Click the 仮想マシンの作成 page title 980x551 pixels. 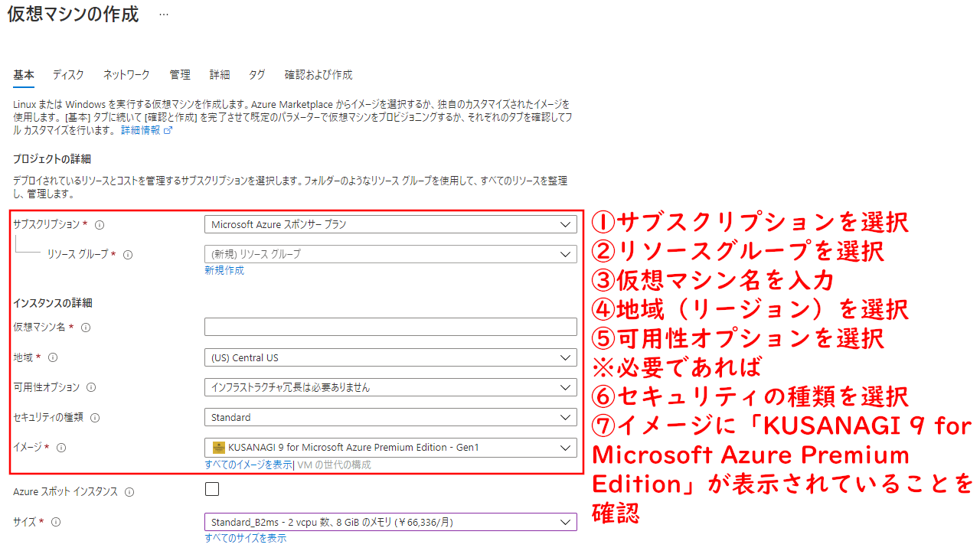[73, 15]
